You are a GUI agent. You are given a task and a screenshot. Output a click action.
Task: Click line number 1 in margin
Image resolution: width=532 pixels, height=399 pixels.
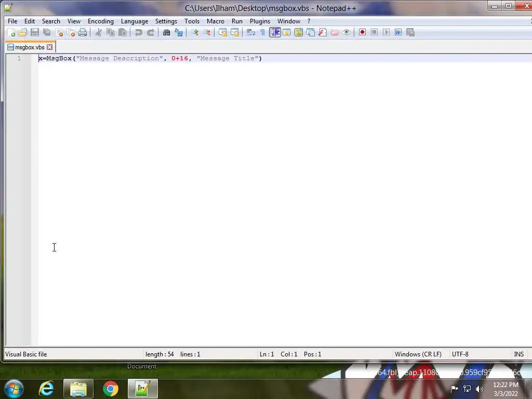click(19, 58)
